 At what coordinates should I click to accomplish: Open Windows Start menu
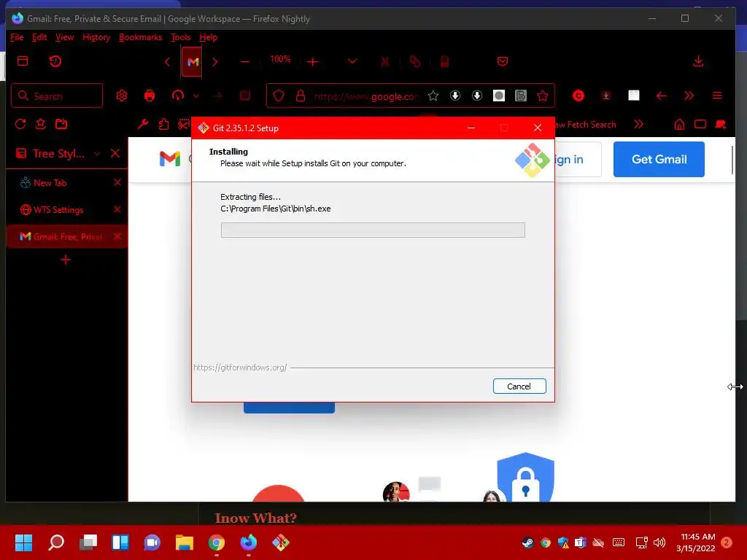[x=23, y=542]
